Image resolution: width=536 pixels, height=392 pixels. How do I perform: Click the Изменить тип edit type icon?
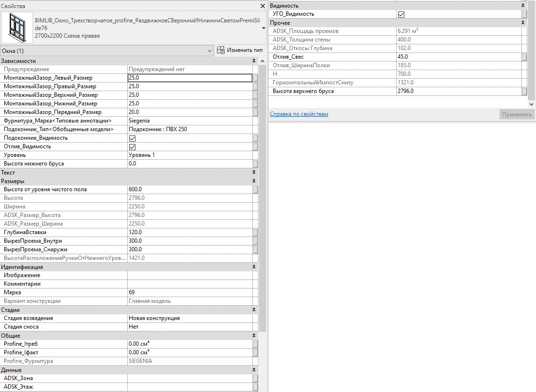pyautogui.click(x=221, y=51)
